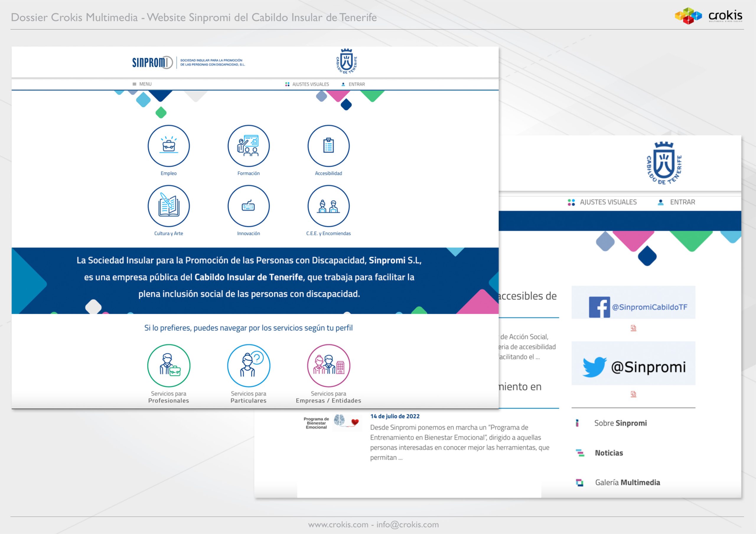
Task: Open the Cultura y Arte icon
Action: (x=169, y=206)
